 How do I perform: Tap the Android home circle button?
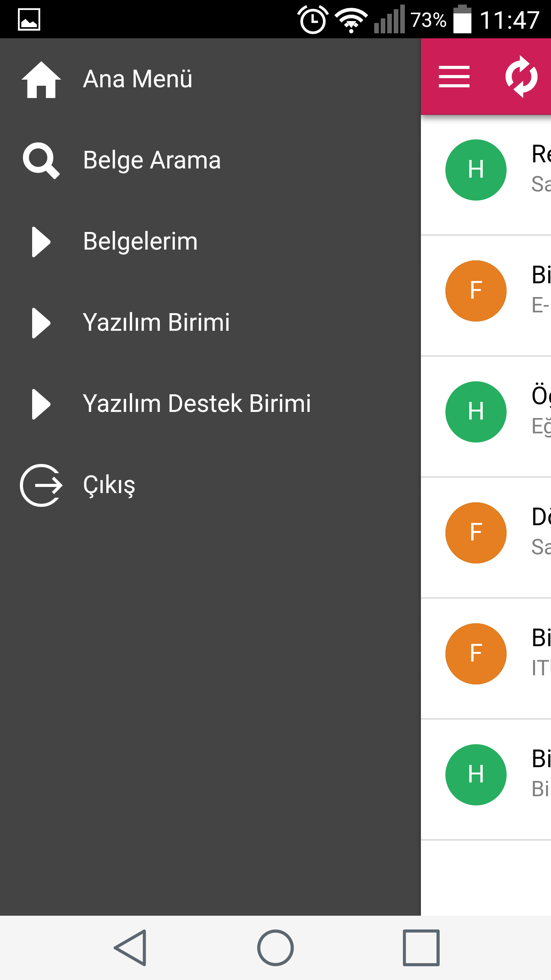point(275,948)
